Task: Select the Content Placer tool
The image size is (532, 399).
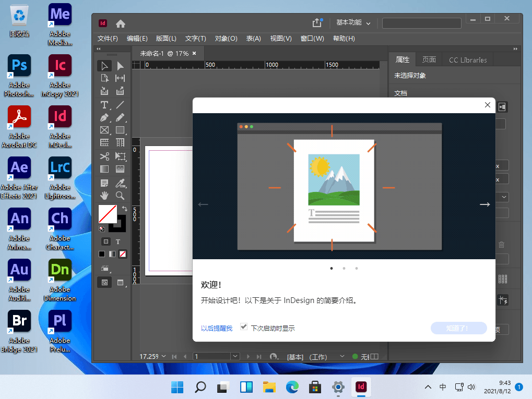Action: click(120, 91)
